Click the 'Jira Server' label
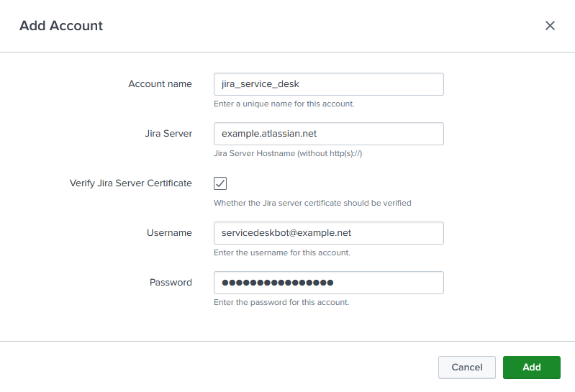Image resolution: width=575 pixels, height=392 pixels. click(168, 133)
